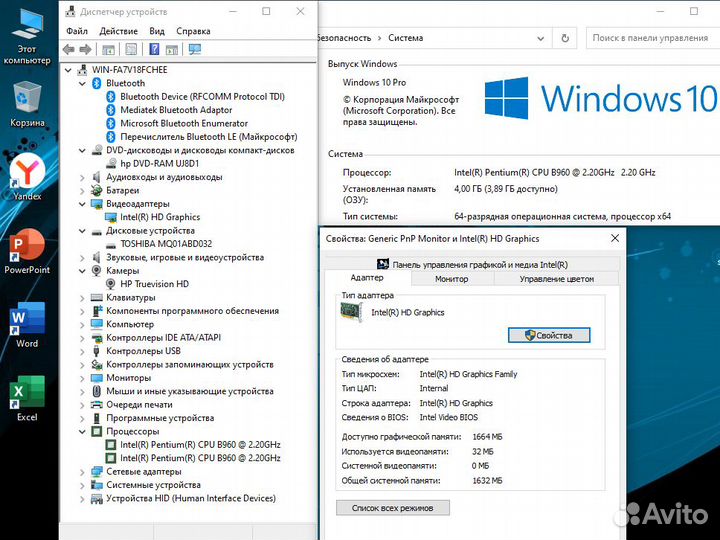Click the Forward arrow in Device Manager toolbar
The width and height of the screenshot is (720, 540).
coord(85,50)
